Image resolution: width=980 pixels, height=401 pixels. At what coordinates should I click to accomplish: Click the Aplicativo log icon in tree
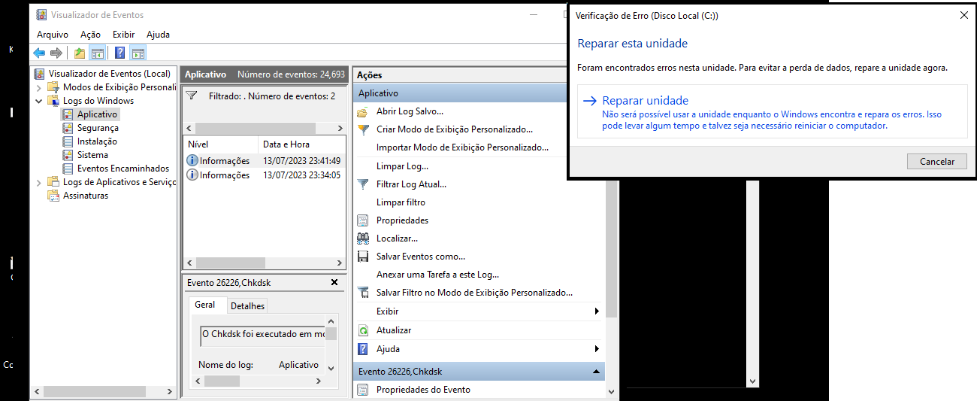click(x=68, y=114)
